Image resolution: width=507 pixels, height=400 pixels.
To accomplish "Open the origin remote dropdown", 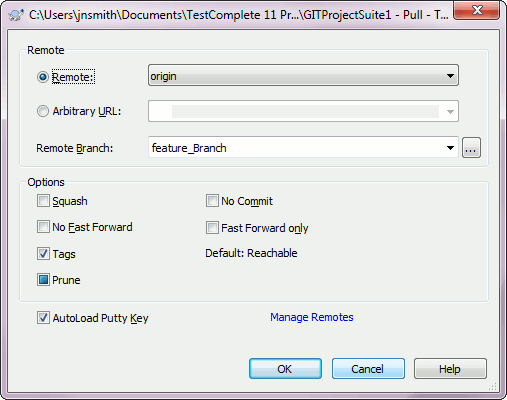I will pyautogui.click(x=303, y=75).
